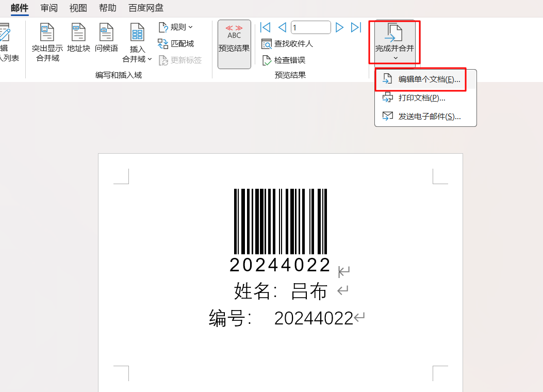Insert 问候语 greeting line
543x392 pixels.
[x=106, y=38]
